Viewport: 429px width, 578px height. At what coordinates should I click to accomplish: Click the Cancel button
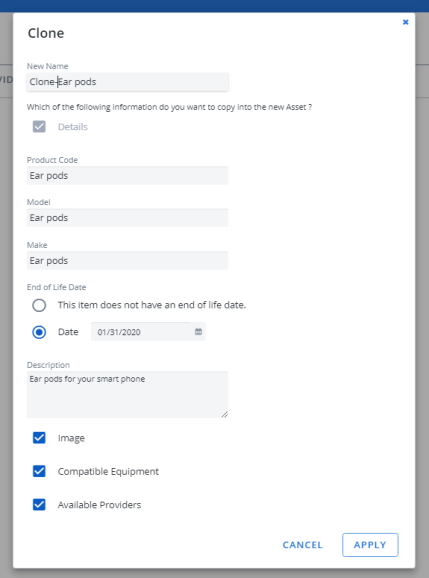pos(303,545)
